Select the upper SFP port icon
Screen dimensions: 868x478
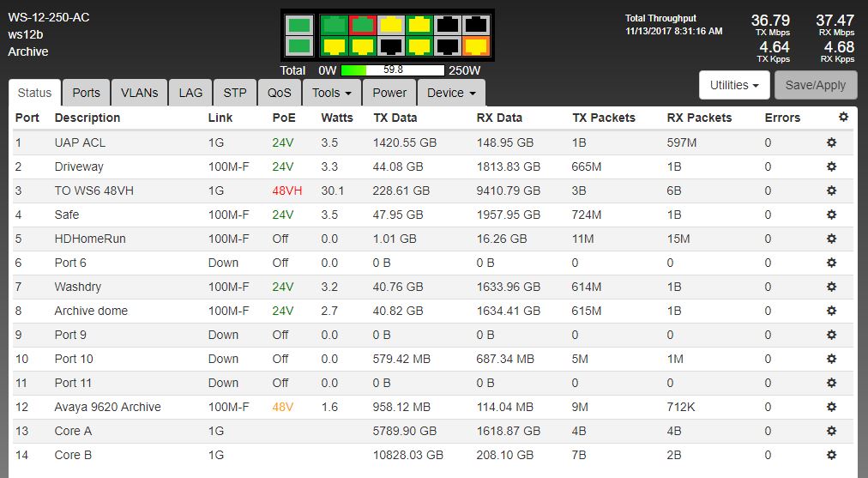[x=299, y=26]
